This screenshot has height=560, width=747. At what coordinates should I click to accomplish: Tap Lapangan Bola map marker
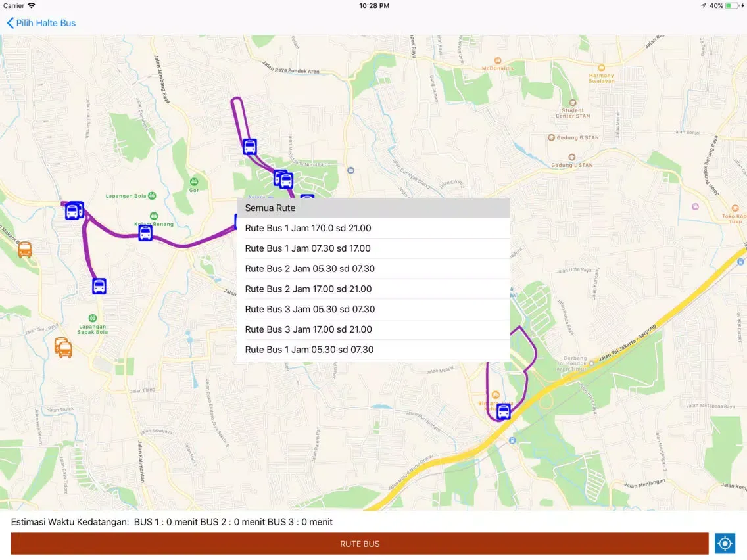152,195
